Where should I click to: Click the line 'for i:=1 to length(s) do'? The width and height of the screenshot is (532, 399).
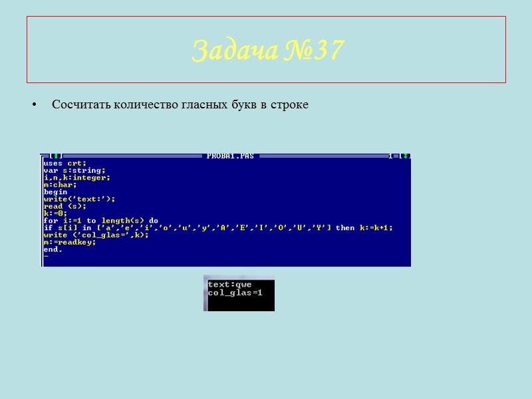[101, 221]
